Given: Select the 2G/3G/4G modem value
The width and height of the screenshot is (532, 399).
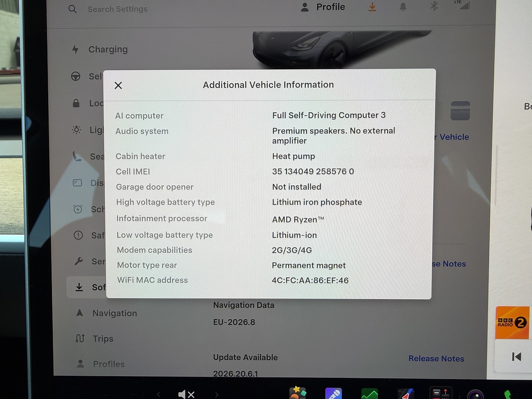Looking at the screenshot, I should (292, 250).
